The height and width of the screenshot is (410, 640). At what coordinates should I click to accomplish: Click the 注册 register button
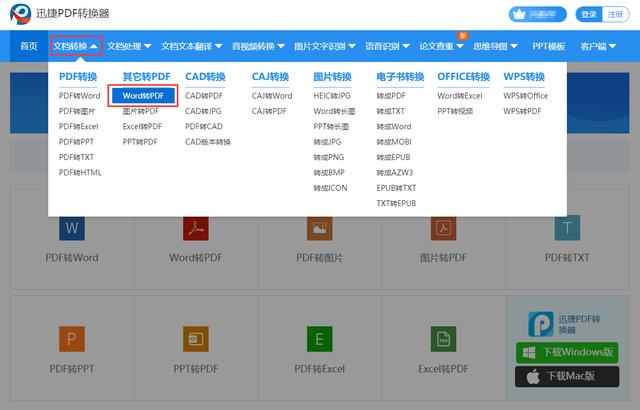[615, 14]
